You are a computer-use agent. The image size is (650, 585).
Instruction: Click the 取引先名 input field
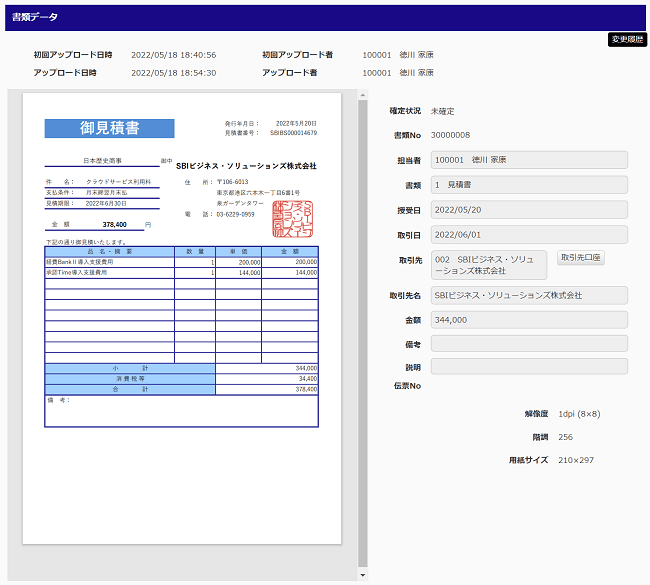click(x=529, y=295)
